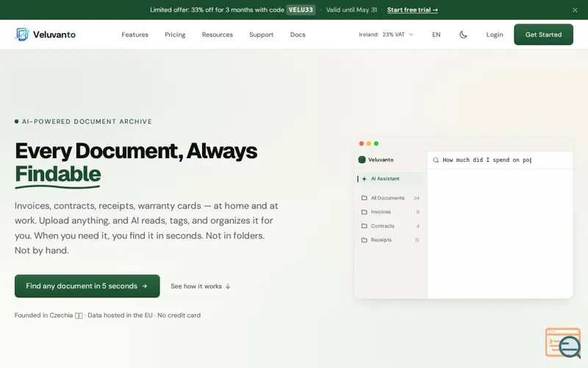Dismiss the promo banner with the X

575,10
